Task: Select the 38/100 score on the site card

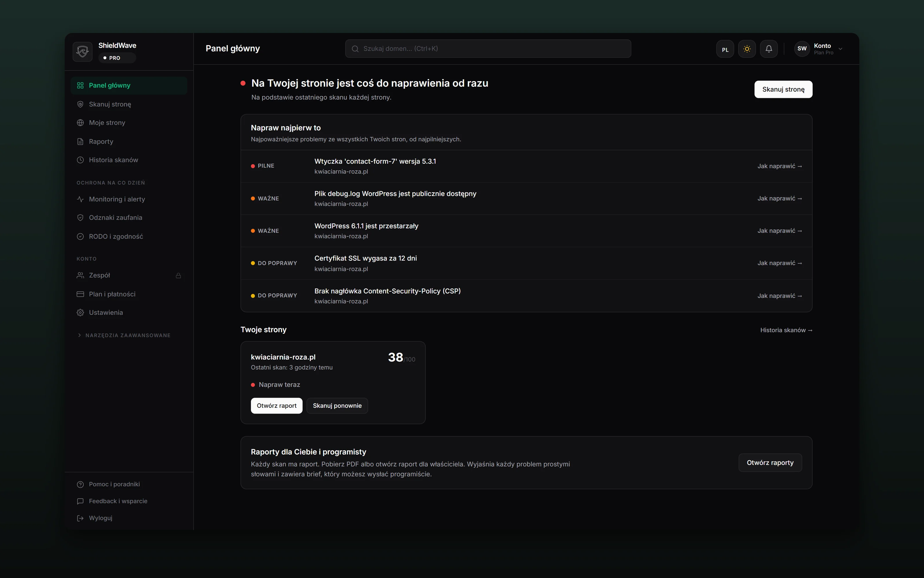Action: point(401,357)
